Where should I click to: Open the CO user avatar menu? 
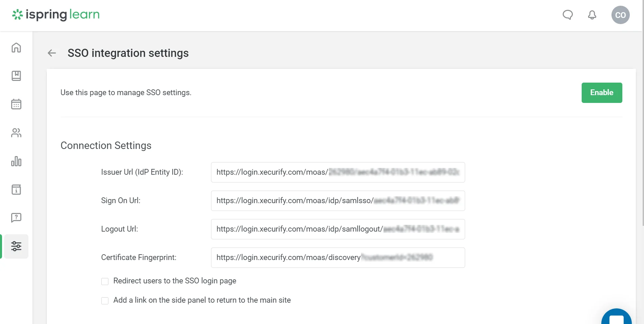[x=621, y=15]
